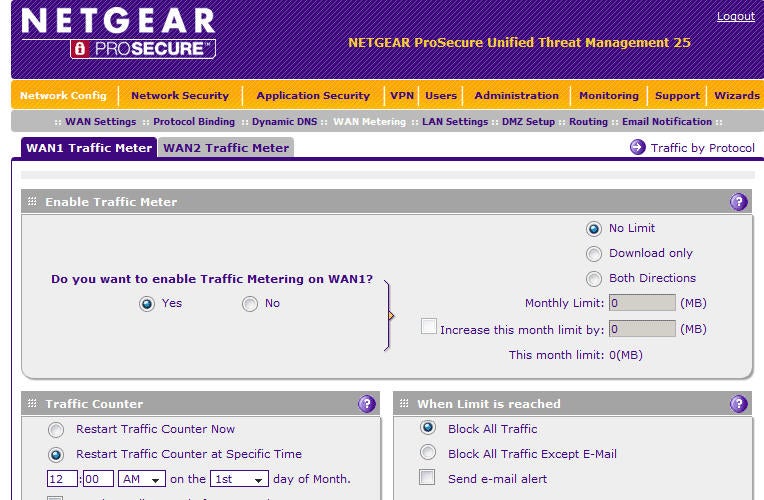The image size is (764, 500).
Task: Open the Wizards menu
Action: 737,96
